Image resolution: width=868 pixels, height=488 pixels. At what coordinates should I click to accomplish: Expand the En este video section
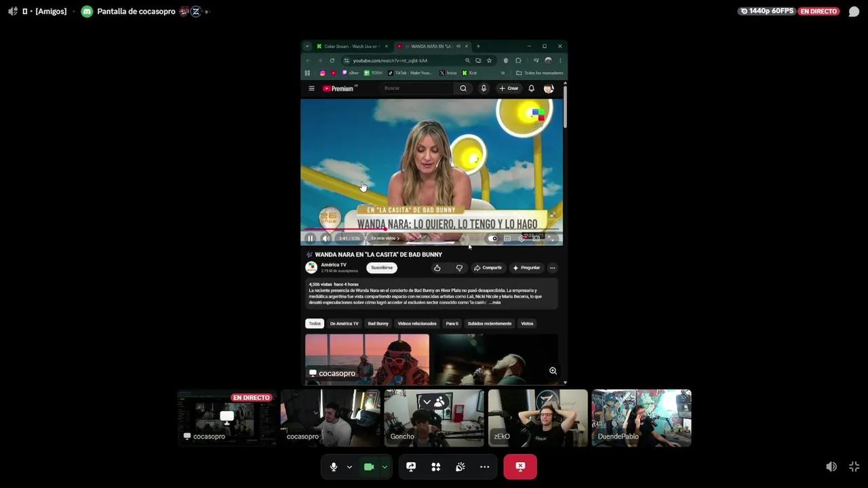[x=385, y=239]
